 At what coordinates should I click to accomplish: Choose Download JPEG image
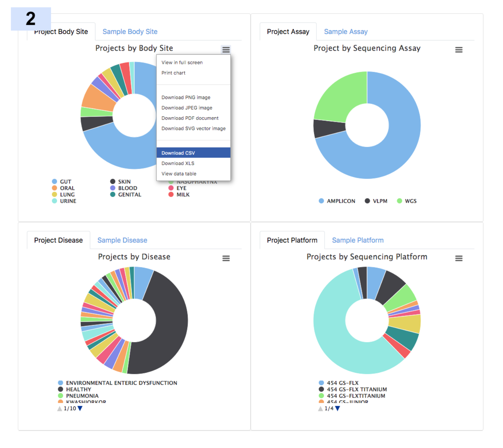[x=193, y=108]
